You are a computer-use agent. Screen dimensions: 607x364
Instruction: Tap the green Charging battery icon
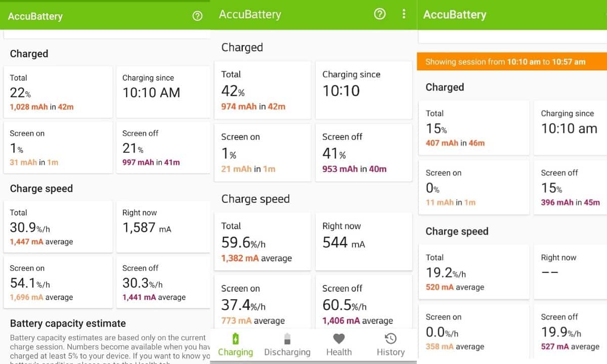pyautogui.click(x=235, y=339)
